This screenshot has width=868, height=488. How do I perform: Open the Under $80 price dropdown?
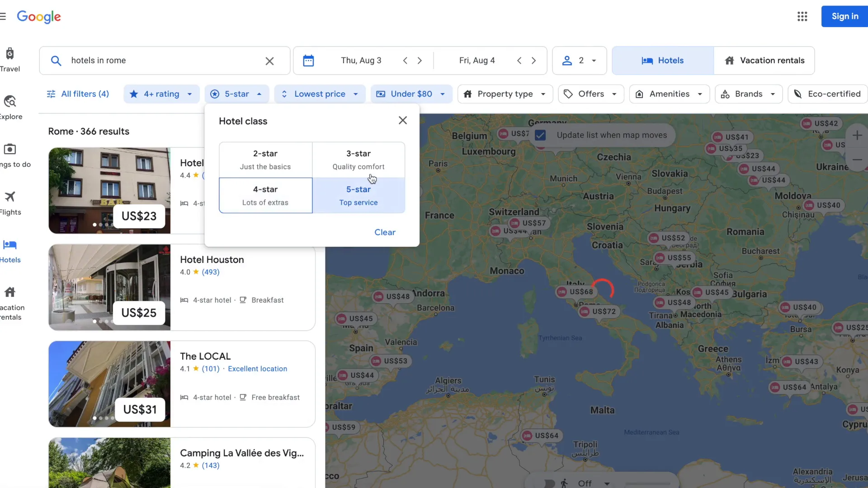pyautogui.click(x=411, y=94)
